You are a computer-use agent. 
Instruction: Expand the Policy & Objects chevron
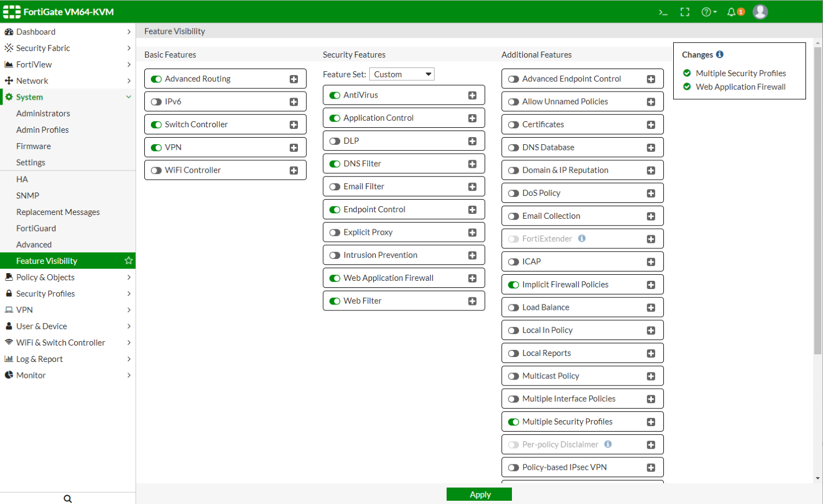[129, 278]
